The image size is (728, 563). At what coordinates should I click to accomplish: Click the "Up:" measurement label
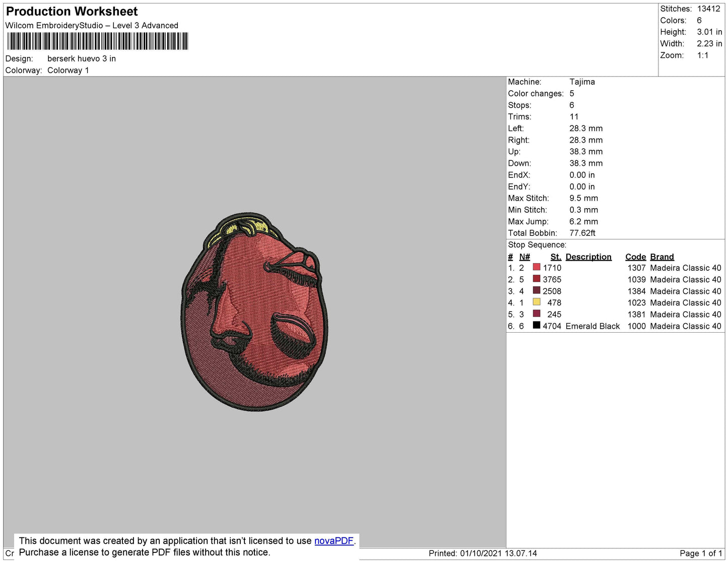pos(514,151)
